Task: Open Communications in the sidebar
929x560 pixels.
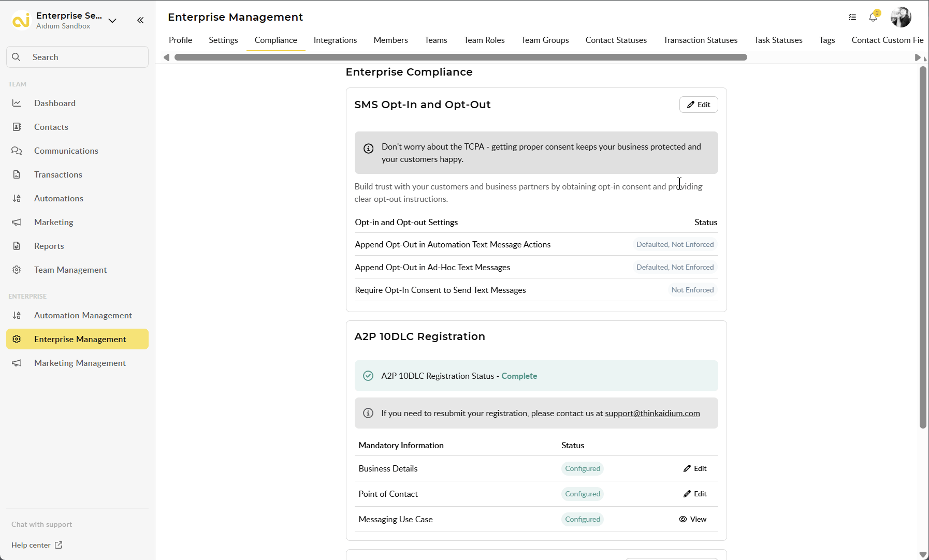Action: point(78,151)
